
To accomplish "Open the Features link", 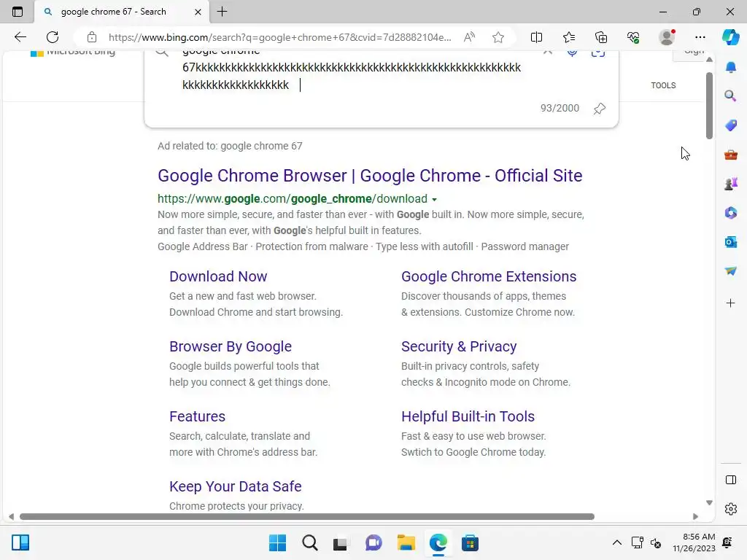I will pyautogui.click(x=197, y=416).
